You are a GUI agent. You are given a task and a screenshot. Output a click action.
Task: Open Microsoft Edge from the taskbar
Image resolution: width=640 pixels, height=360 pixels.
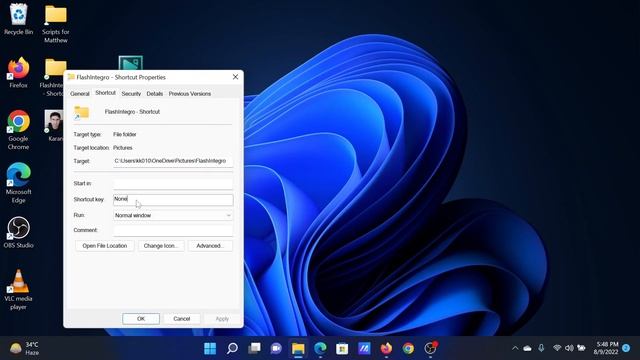(320, 348)
